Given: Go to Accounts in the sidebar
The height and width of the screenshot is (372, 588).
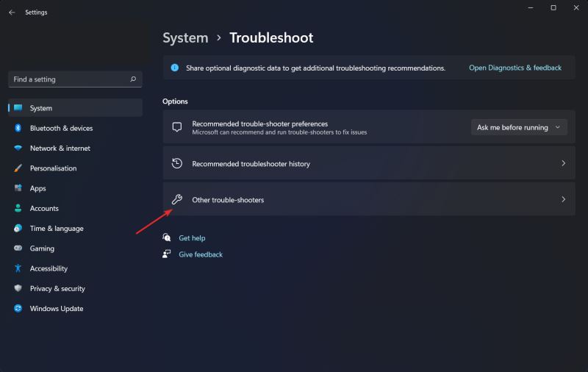Looking at the screenshot, I should click(x=44, y=208).
